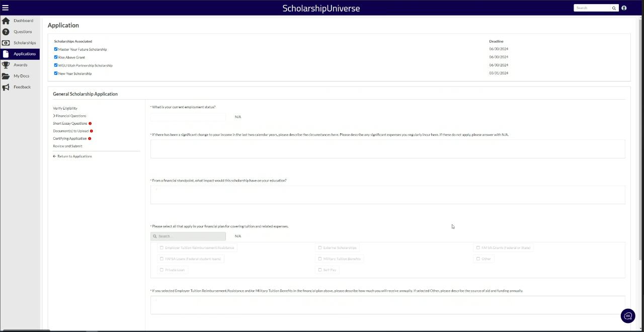644x332 pixels.
Task: Click the income change description field
Action: pos(387,149)
